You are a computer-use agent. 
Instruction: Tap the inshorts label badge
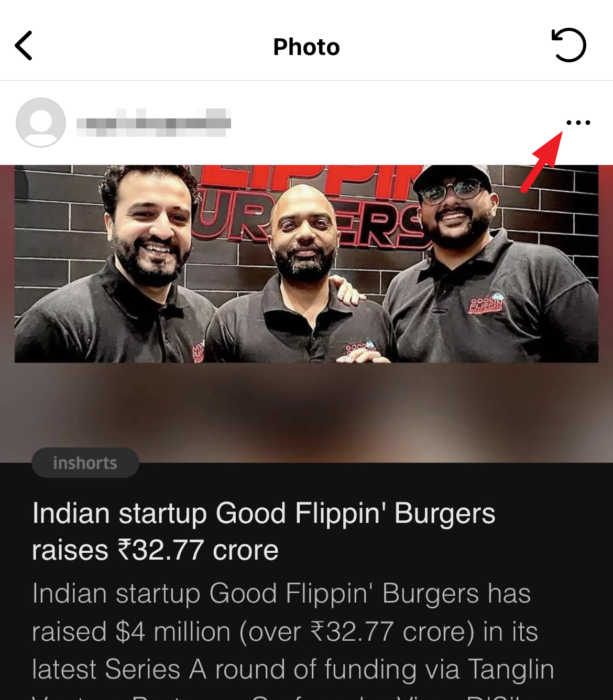pyautogui.click(x=85, y=463)
